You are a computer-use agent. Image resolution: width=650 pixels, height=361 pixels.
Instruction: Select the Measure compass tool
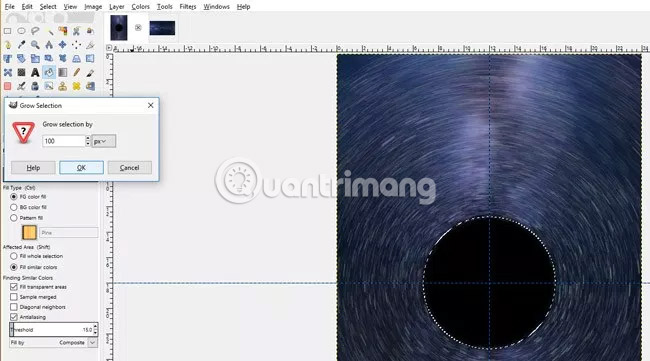(49, 45)
